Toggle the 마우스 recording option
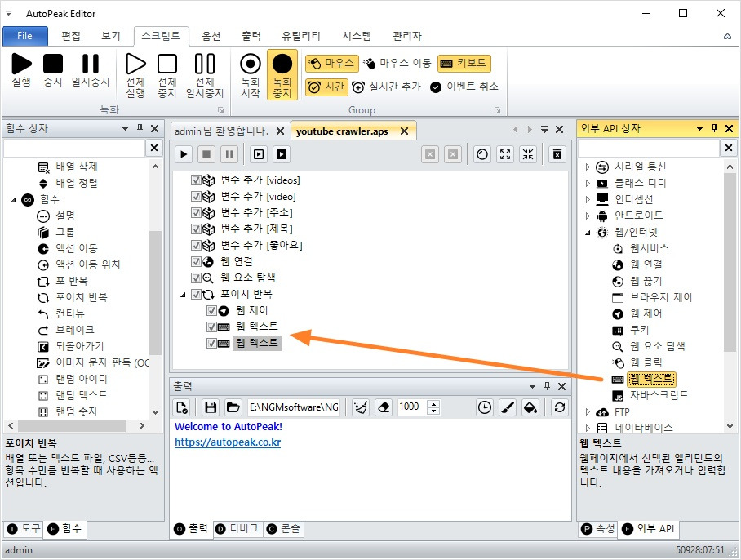 click(x=332, y=63)
